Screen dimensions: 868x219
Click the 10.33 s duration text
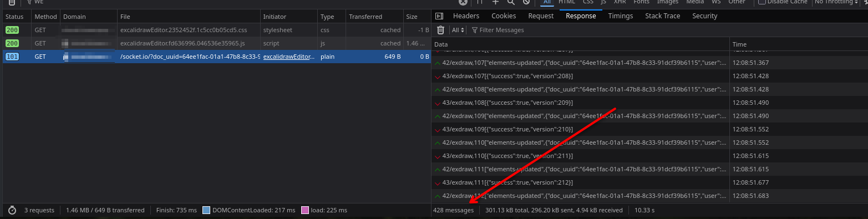645,210
